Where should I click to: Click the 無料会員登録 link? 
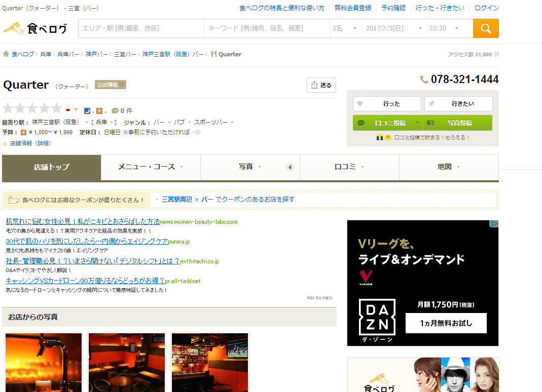click(x=352, y=8)
